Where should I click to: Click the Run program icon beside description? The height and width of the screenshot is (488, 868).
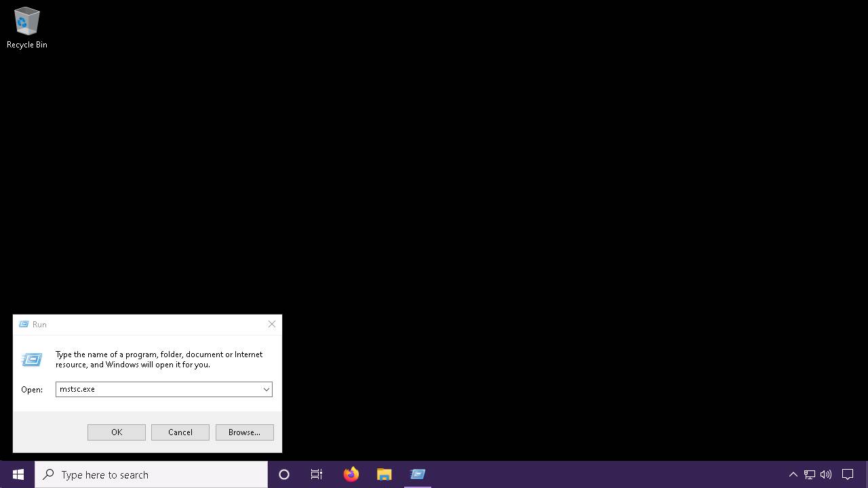pos(32,359)
